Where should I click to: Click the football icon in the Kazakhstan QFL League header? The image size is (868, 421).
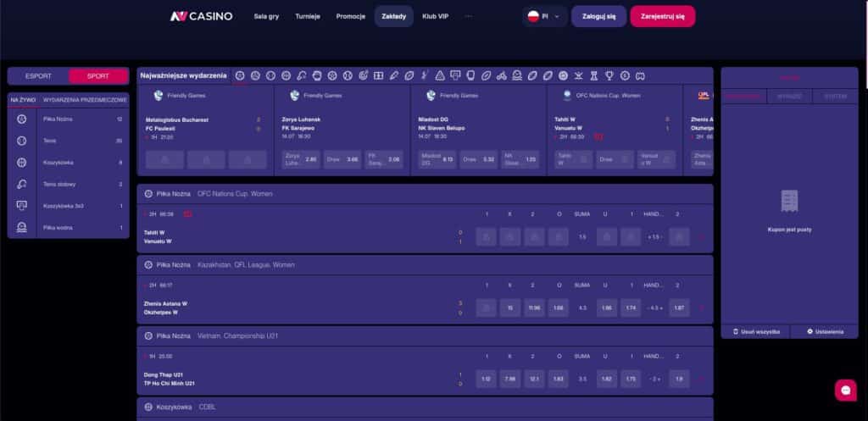148,265
